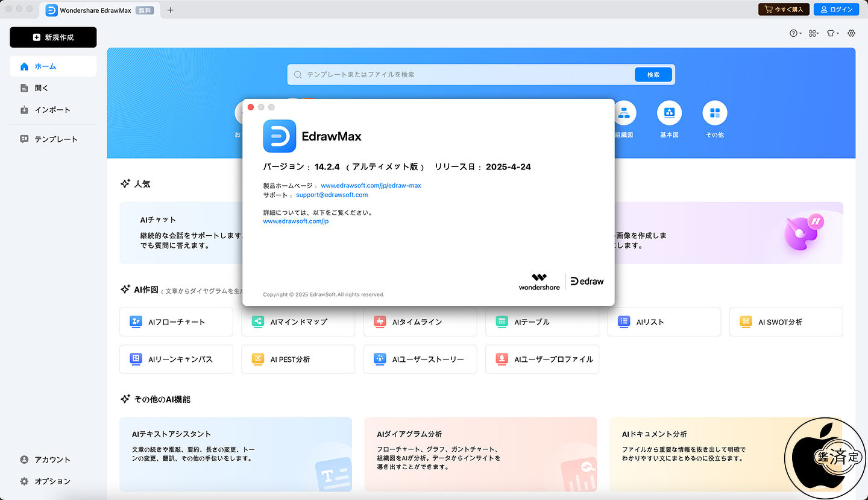Click the 人気 section heading
This screenshot has width=868, height=500.
point(142,185)
